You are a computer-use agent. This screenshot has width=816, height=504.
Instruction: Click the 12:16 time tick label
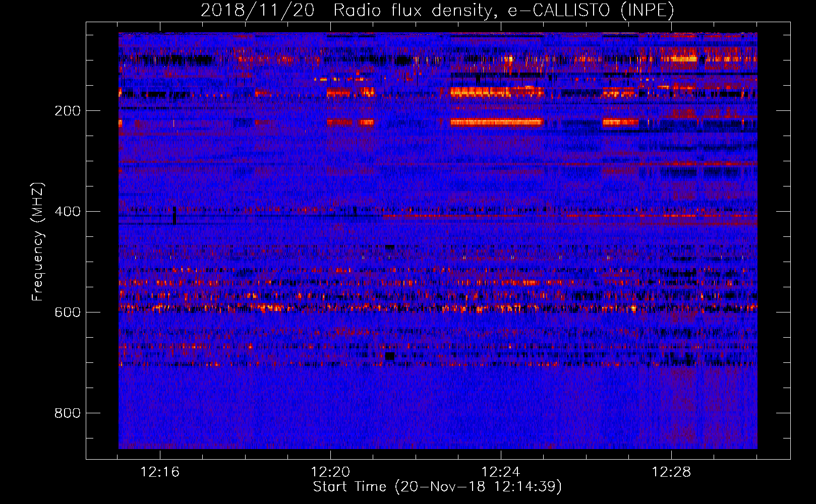tap(160, 472)
